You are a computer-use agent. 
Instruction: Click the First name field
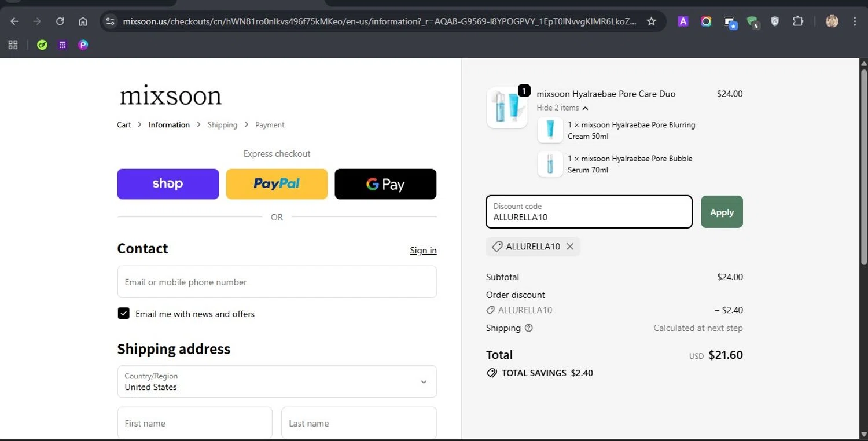pyautogui.click(x=194, y=423)
